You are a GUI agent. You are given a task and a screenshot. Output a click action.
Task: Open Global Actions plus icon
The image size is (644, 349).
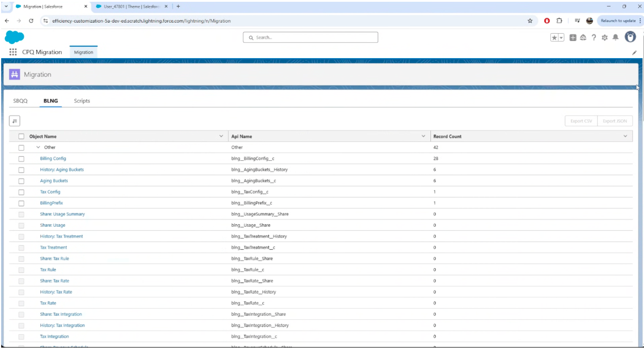pos(572,37)
